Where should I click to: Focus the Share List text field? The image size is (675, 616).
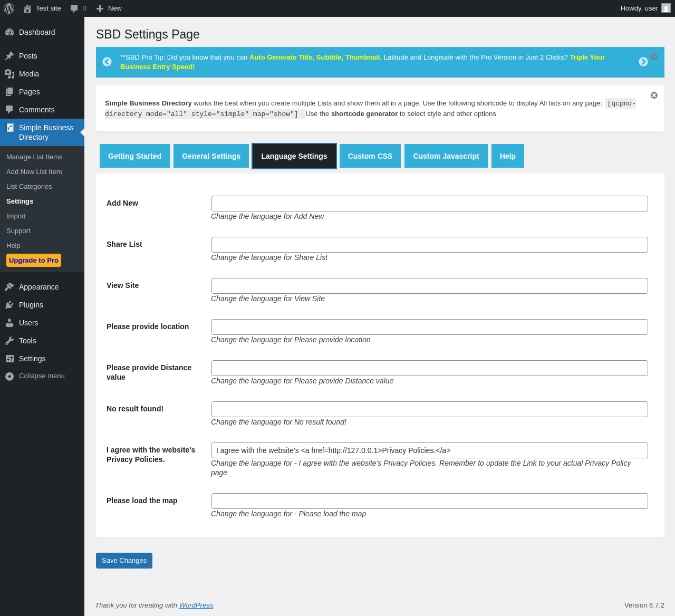[x=430, y=245]
